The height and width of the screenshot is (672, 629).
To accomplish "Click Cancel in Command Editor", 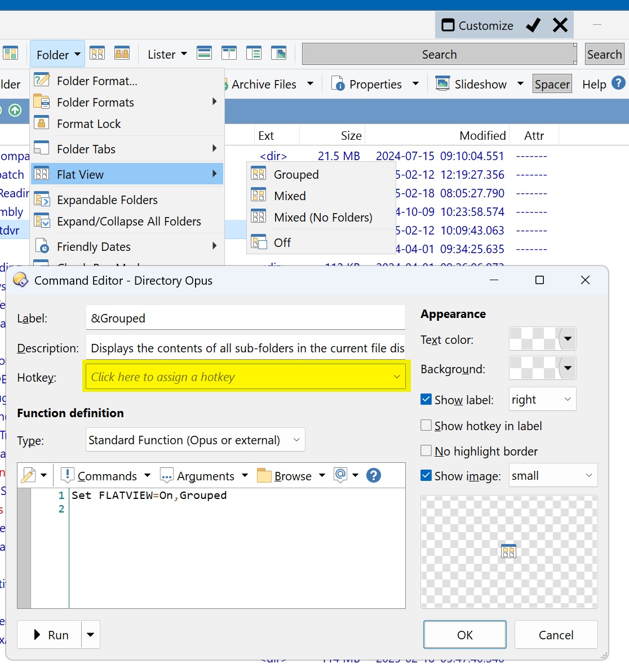I will [556, 634].
